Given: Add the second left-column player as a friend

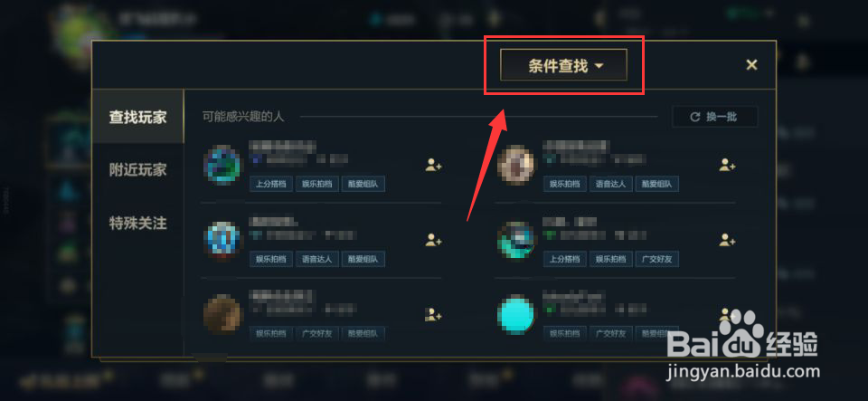Looking at the screenshot, I should [433, 240].
